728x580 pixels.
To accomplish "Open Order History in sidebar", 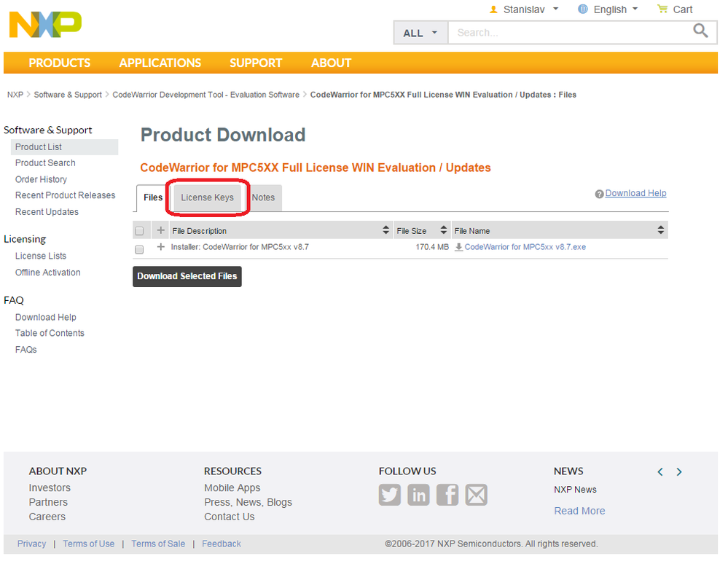I will (x=42, y=179).
